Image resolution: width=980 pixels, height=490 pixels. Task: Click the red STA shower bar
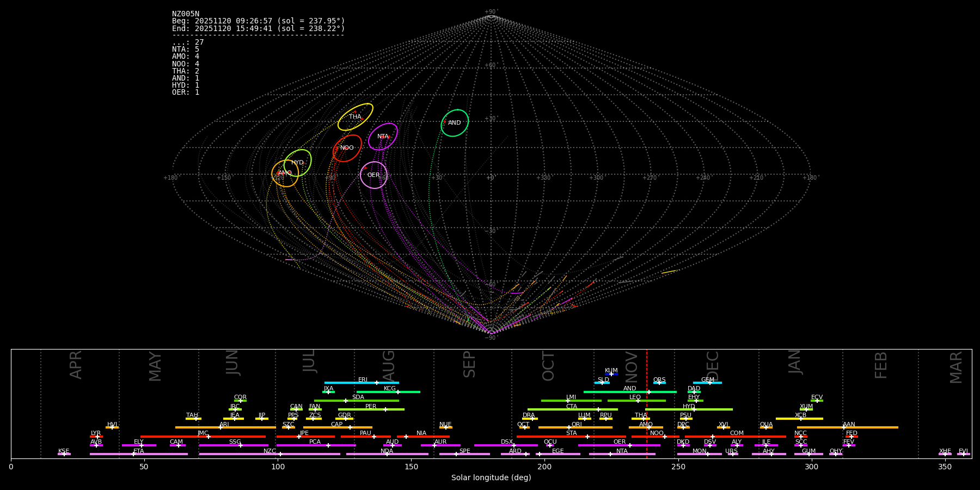point(571,436)
